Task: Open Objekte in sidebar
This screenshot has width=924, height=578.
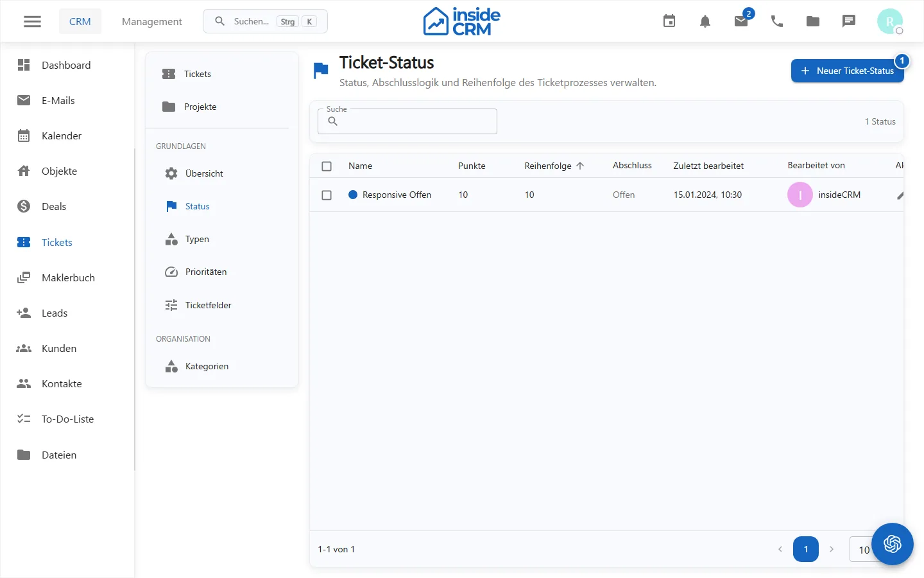Action: [x=67, y=171]
